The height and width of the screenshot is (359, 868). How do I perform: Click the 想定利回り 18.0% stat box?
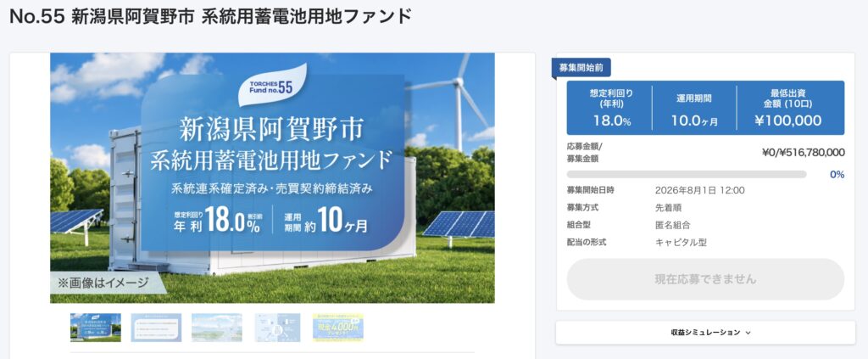pyautogui.click(x=611, y=108)
